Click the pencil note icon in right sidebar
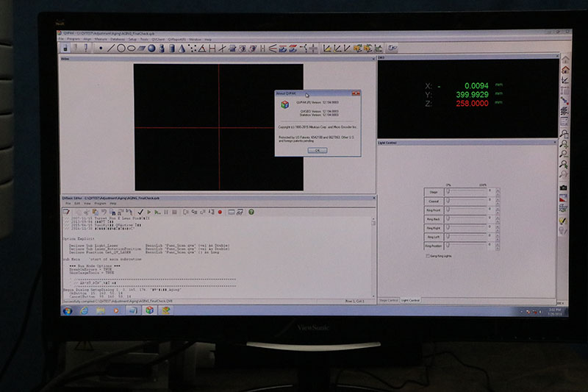This screenshot has height=392, width=588. click(563, 221)
